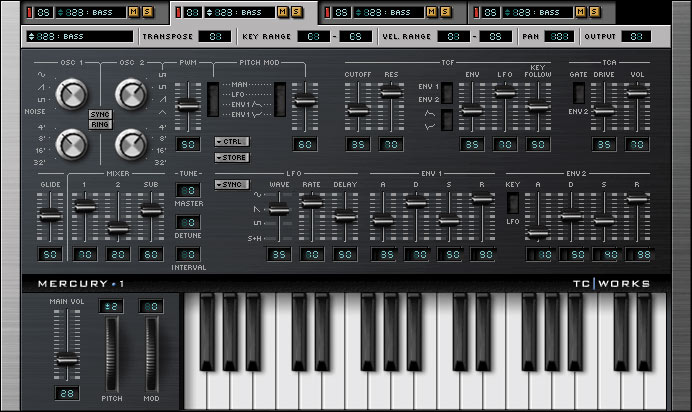Switch to the third part tab
Screen dimensions: 692x412
(393, 12)
